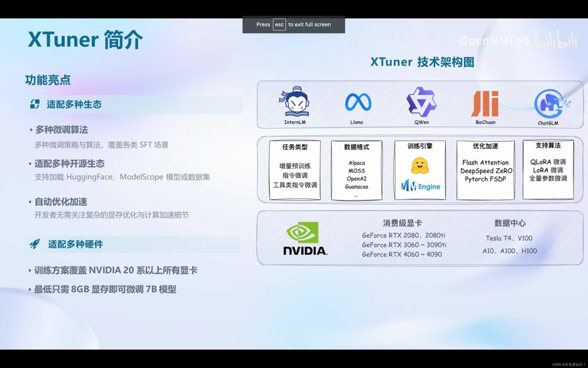The image size is (588, 368).
Task: Click the Flash Attention text
Action: point(485,163)
